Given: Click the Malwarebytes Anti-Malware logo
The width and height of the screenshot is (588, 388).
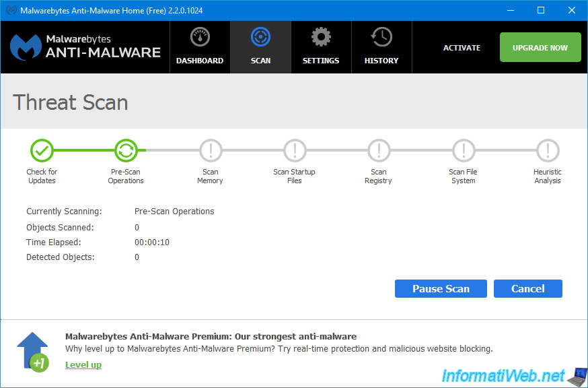Looking at the screenshot, I should click(x=85, y=47).
